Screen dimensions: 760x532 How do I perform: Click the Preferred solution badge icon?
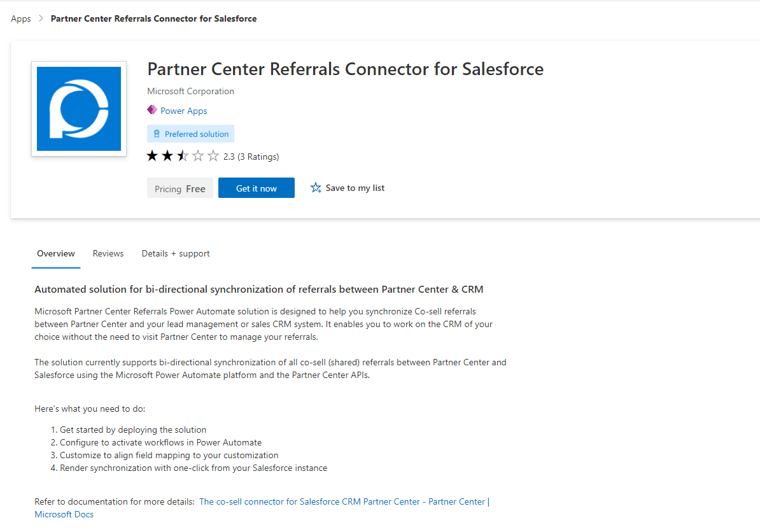pos(157,134)
